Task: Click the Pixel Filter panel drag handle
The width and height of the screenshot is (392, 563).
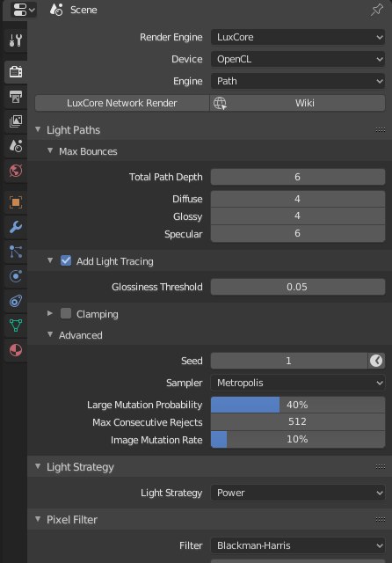Action: point(381,520)
